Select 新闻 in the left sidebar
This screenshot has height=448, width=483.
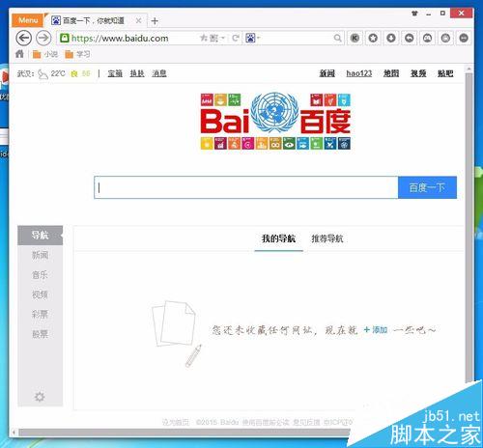[40, 255]
